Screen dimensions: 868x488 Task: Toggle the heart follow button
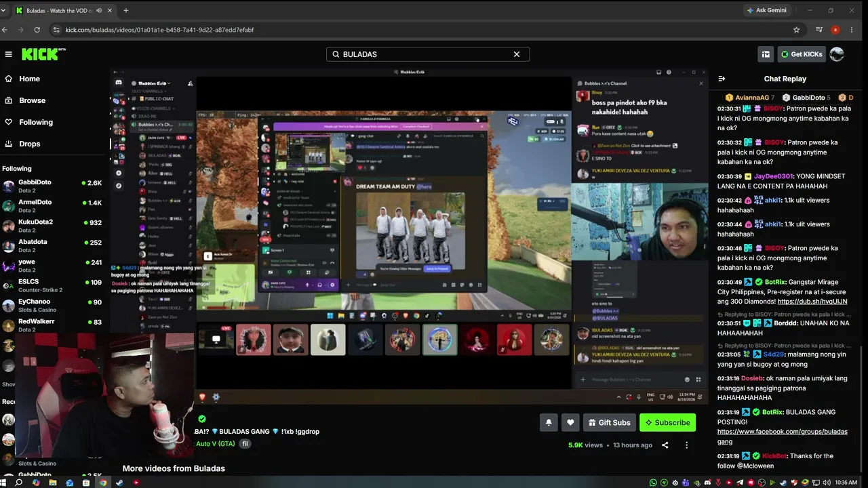click(x=570, y=422)
